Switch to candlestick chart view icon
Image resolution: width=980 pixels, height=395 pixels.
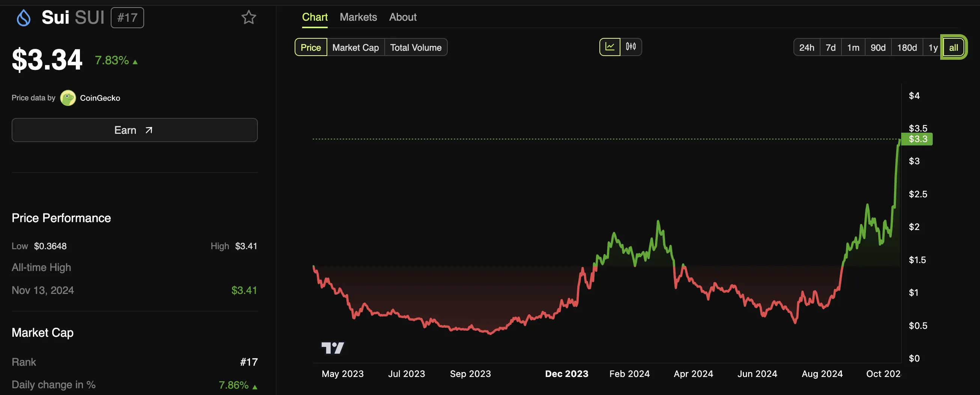pos(631,47)
